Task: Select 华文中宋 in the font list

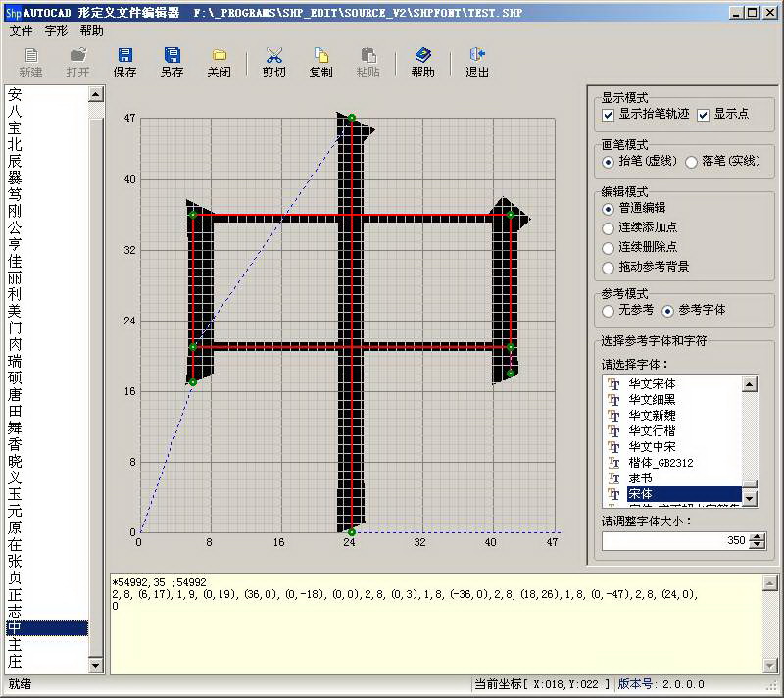Action: (x=652, y=446)
